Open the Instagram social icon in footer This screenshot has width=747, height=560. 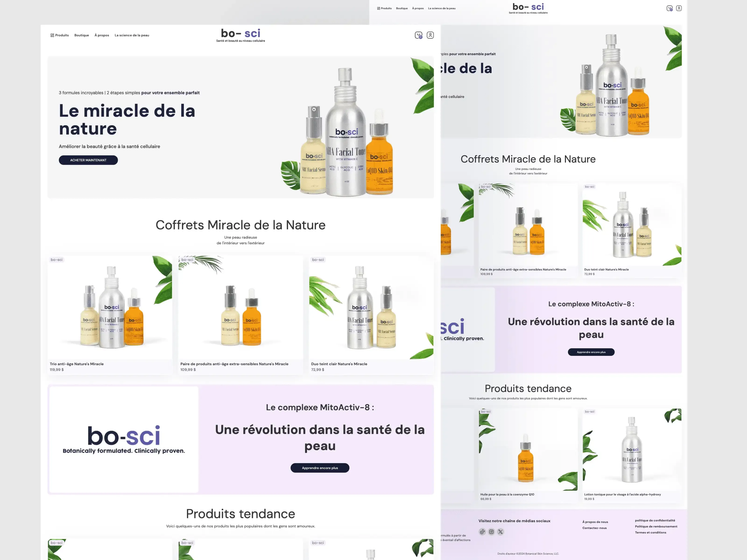pyautogui.click(x=491, y=532)
